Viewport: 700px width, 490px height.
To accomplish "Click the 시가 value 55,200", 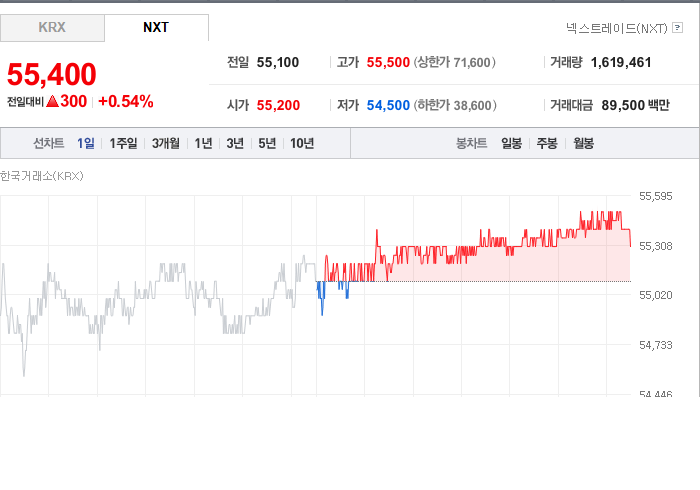I will (278, 105).
